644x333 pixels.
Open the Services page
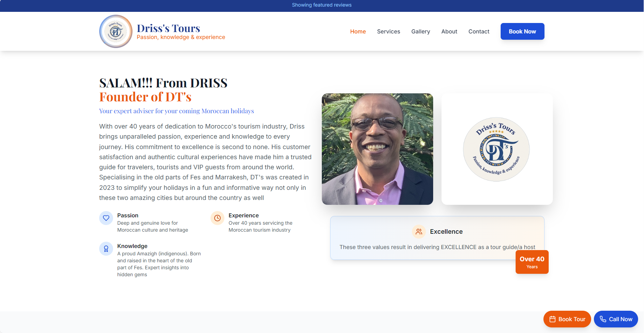pyautogui.click(x=388, y=31)
